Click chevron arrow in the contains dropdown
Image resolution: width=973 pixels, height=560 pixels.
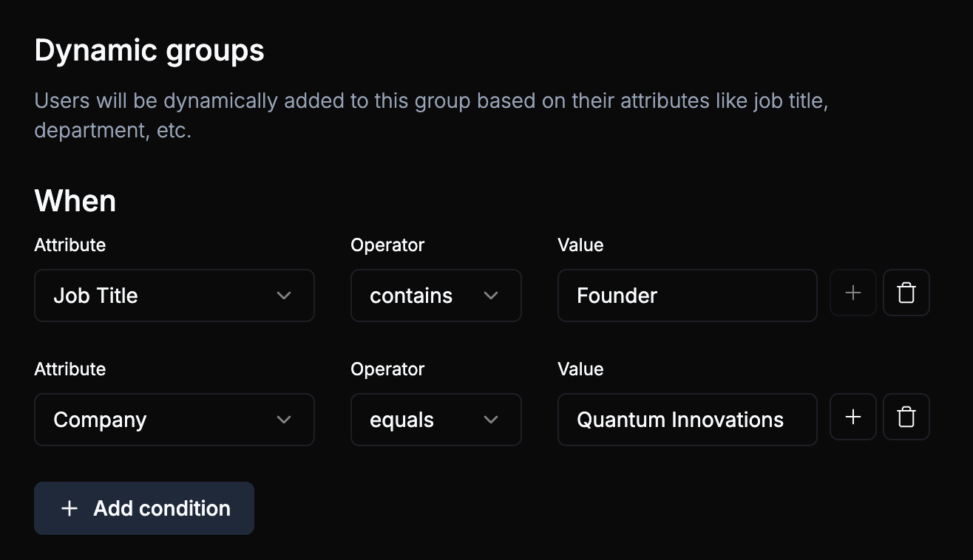pyautogui.click(x=491, y=296)
